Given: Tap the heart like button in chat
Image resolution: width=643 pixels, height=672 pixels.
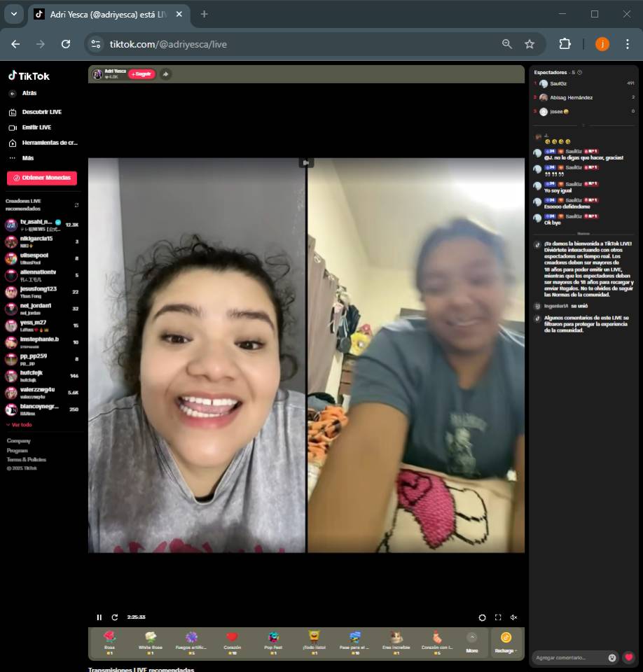Looking at the screenshot, I should [x=628, y=657].
